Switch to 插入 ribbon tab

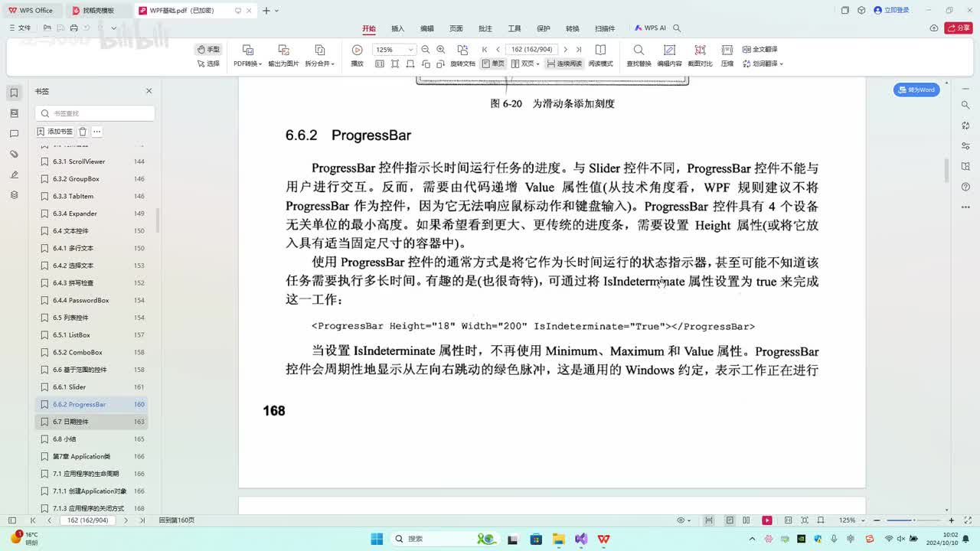398,28
